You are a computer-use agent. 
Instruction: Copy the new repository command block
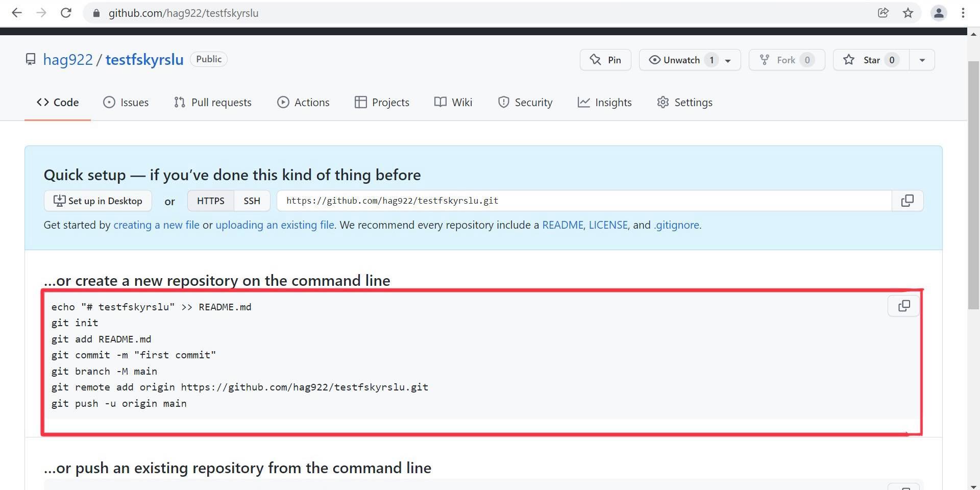coord(903,306)
